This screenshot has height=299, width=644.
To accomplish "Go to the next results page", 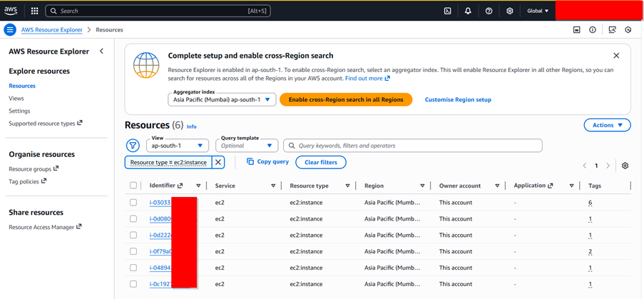I will click(x=608, y=166).
